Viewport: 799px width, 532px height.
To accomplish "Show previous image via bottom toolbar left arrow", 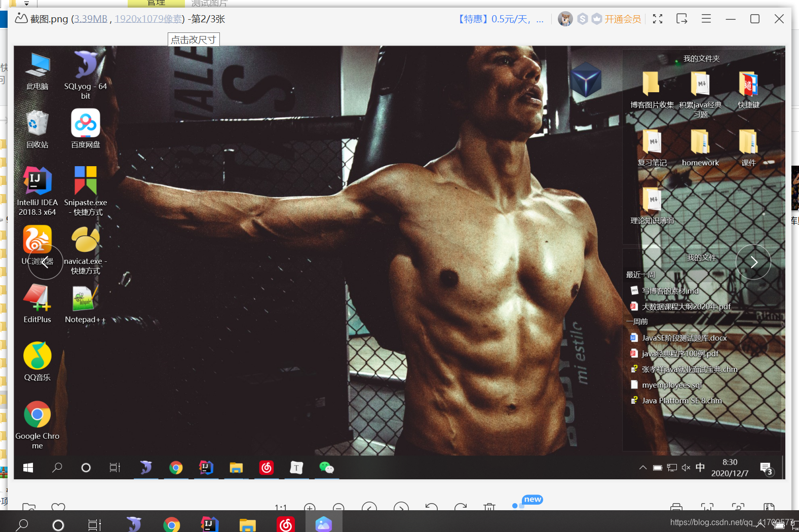I will click(369, 507).
